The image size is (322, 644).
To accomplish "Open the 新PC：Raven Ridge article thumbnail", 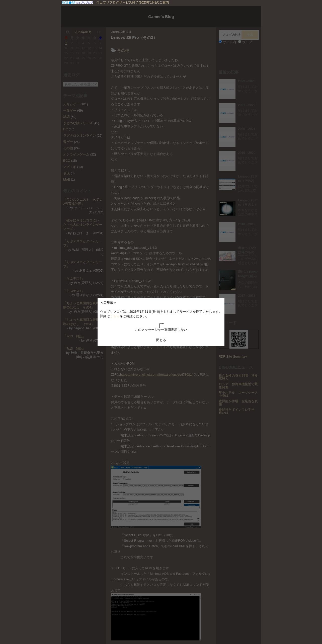I will 227,280.
